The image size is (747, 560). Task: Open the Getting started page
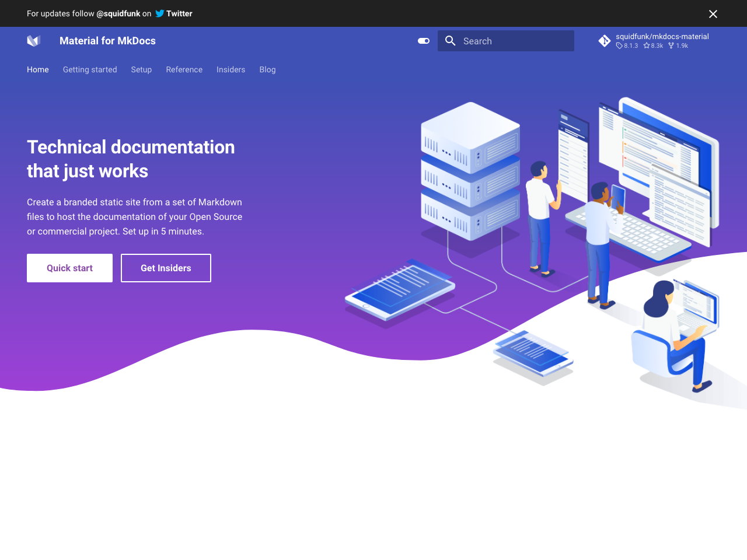90,69
